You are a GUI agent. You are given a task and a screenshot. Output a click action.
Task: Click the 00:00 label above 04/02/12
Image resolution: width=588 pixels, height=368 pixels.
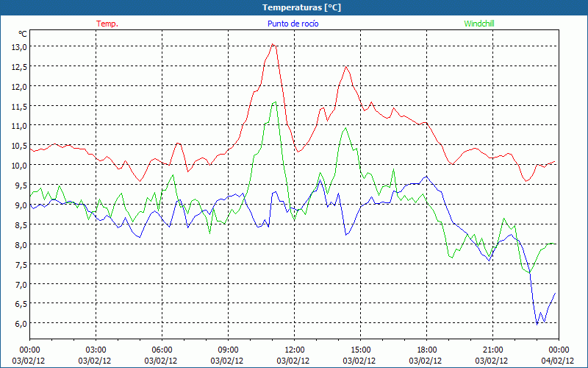(559, 350)
